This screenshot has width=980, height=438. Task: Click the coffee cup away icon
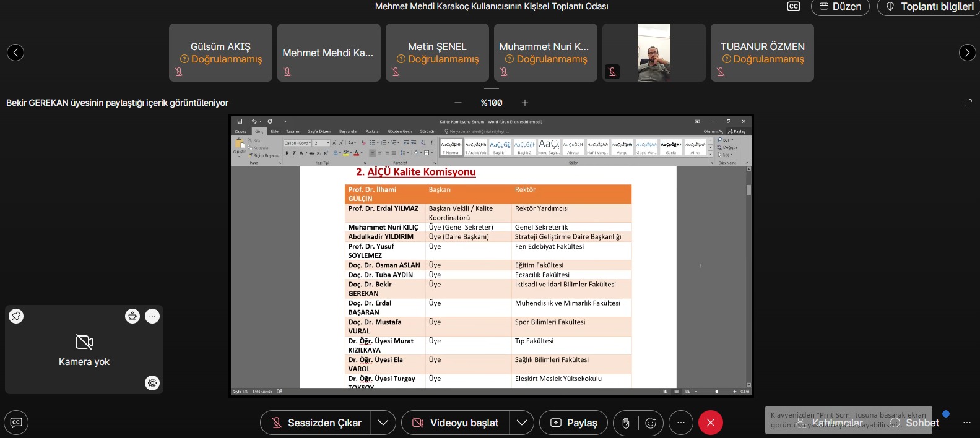coord(132,316)
